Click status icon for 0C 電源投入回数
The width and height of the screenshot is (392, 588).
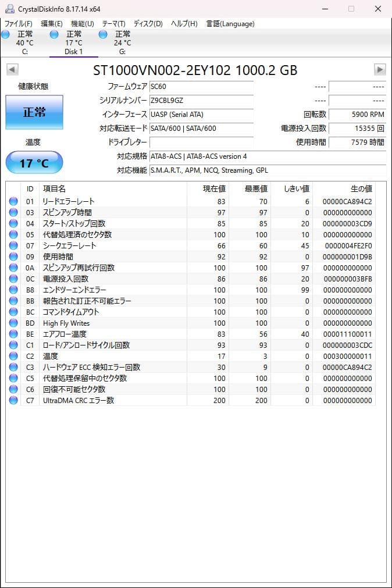[13, 279]
